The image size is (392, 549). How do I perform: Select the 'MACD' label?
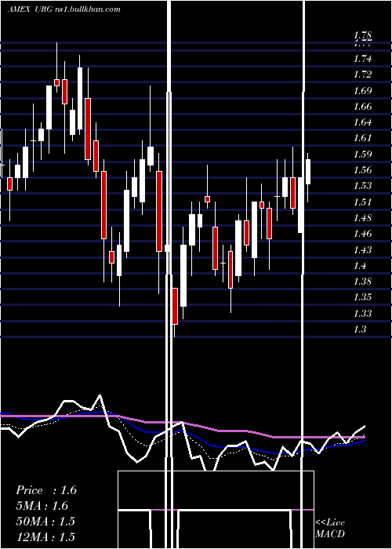pos(330,534)
